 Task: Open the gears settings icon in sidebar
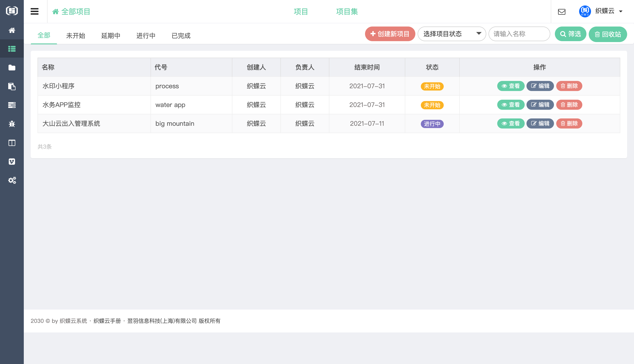point(12,180)
